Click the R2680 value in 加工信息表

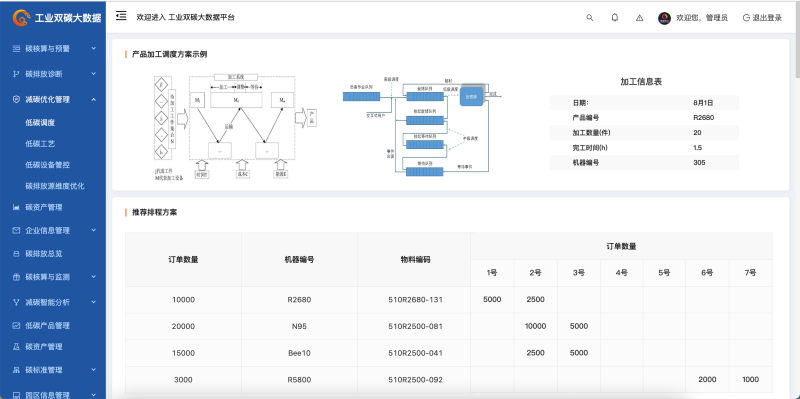(x=704, y=118)
